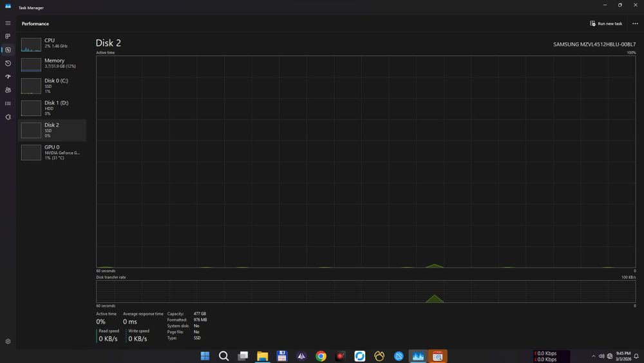This screenshot has width=644, height=363.
Task: Select Disk 2 SSD entry
Action: pos(52,130)
